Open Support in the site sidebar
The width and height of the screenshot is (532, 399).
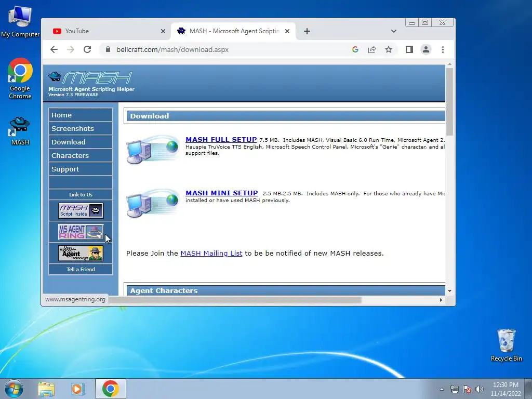(81, 169)
